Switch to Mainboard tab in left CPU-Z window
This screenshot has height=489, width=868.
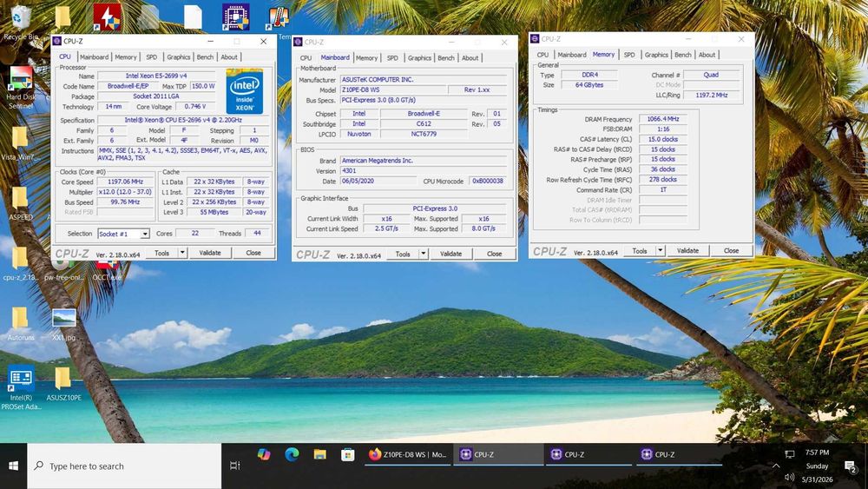(x=94, y=57)
